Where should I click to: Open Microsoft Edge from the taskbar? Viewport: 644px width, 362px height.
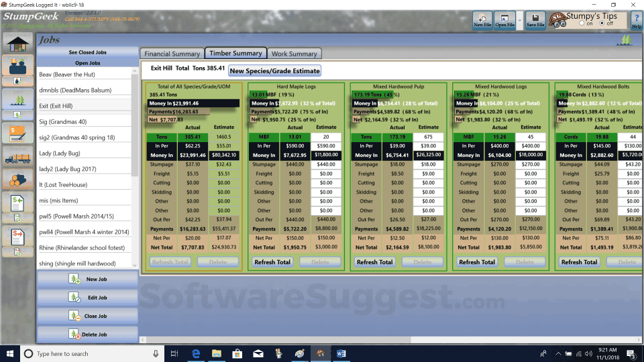click(x=196, y=353)
